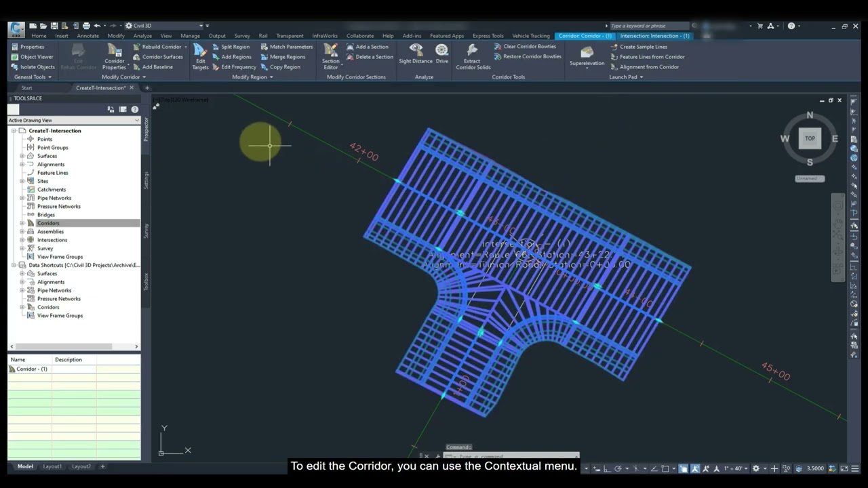Viewport: 868px width, 488px height.
Task: Open Superelevation tool
Action: point(587,56)
